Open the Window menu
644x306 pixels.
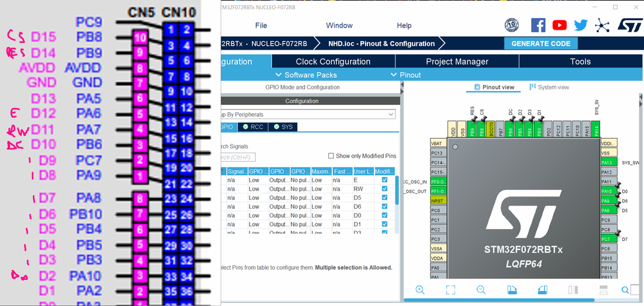[x=339, y=25]
